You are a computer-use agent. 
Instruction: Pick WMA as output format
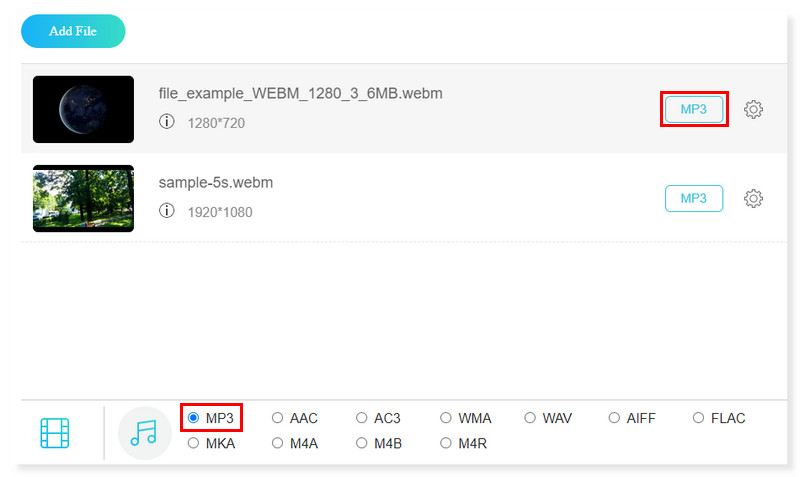[446, 418]
